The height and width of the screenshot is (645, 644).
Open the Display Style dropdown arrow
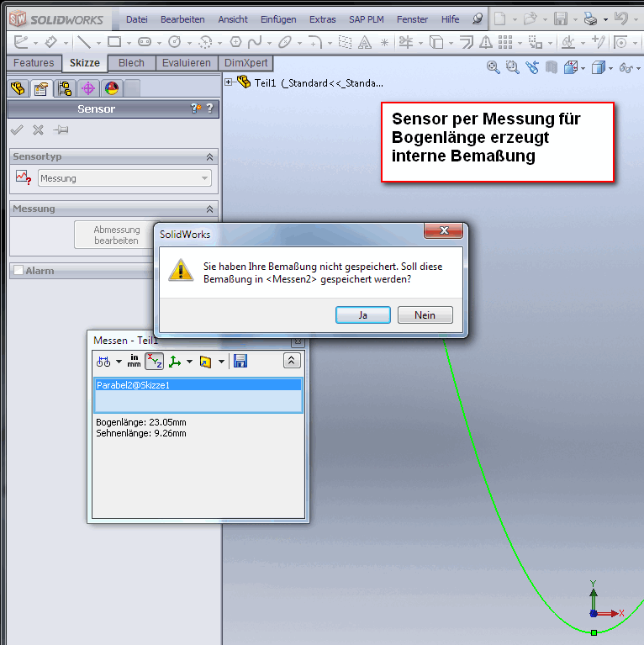pyautogui.click(x=610, y=68)
